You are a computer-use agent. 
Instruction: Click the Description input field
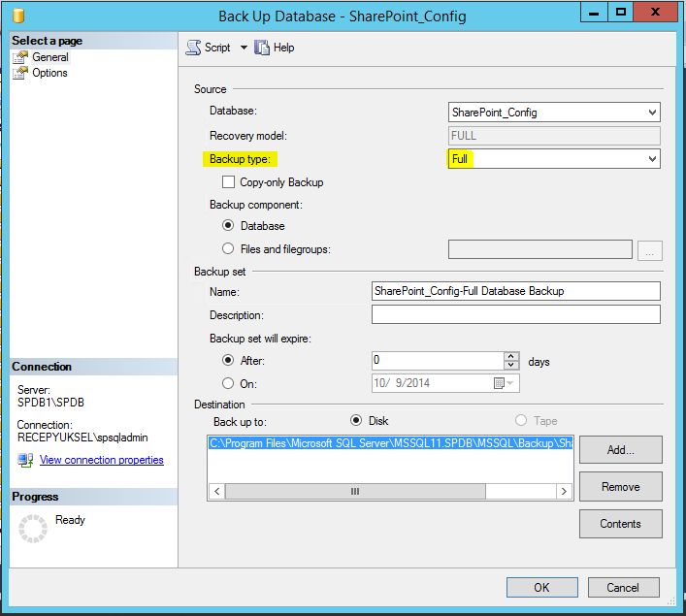516,314
